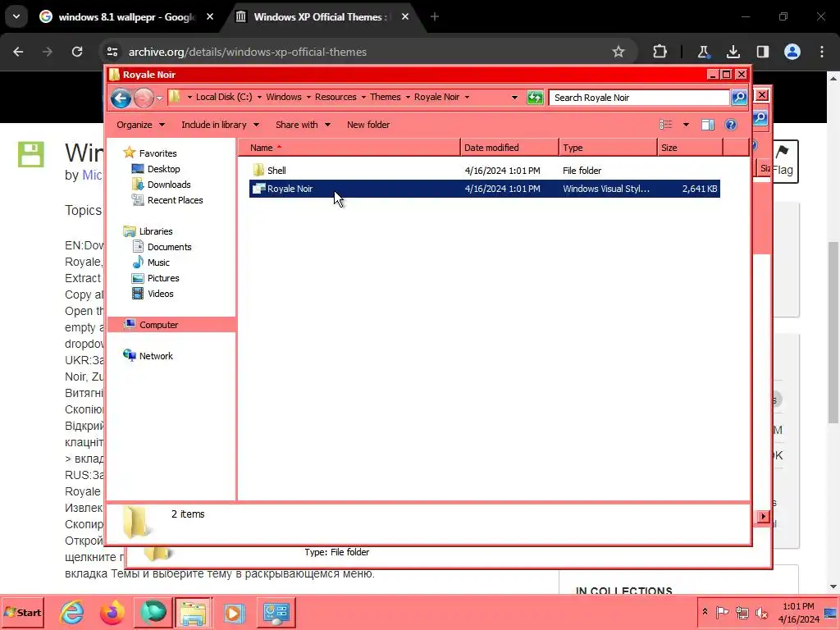Click Resources in the address breadcrumb
Screen dimensions: 840x630
point(336,97)
